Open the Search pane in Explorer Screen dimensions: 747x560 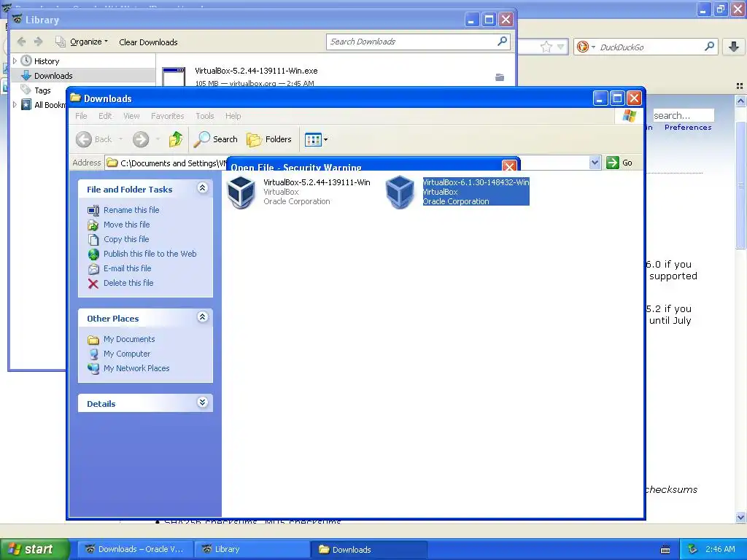tap(216, 139)
